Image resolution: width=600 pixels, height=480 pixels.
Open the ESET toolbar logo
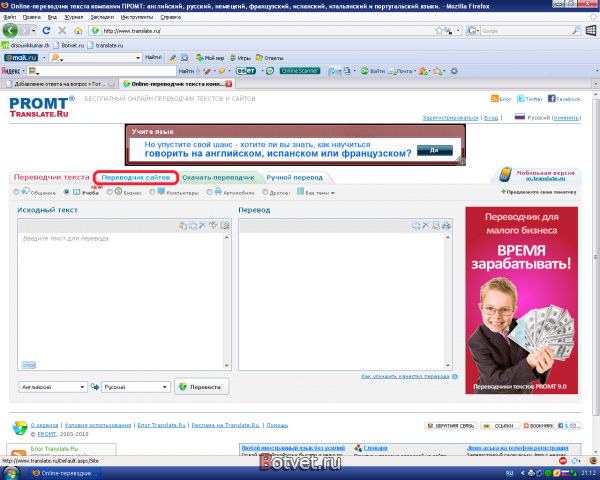pyautogui.click(x=246, y=71)
